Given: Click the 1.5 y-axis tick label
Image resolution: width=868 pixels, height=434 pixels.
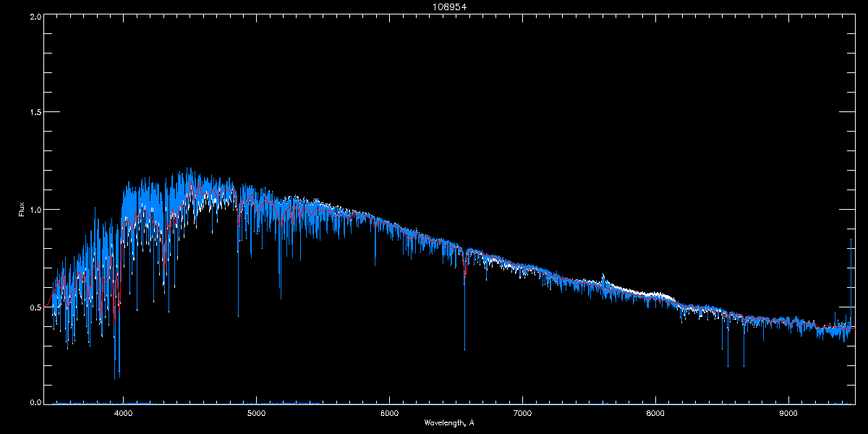Looking at the screenshot, I should click(x=35, y=113).
